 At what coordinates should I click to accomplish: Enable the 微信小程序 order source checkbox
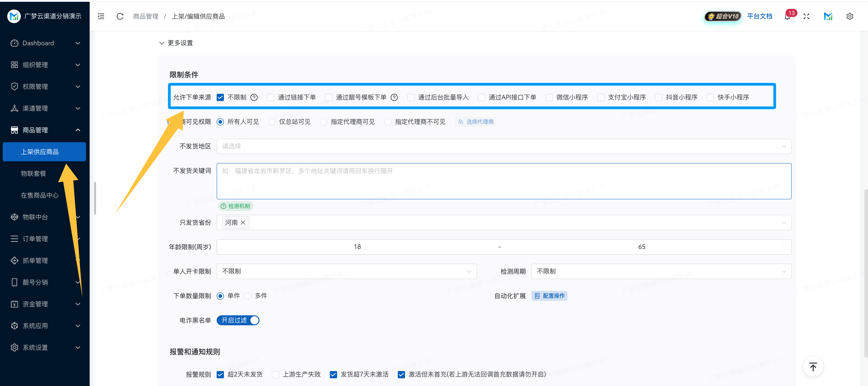[550, 97]
